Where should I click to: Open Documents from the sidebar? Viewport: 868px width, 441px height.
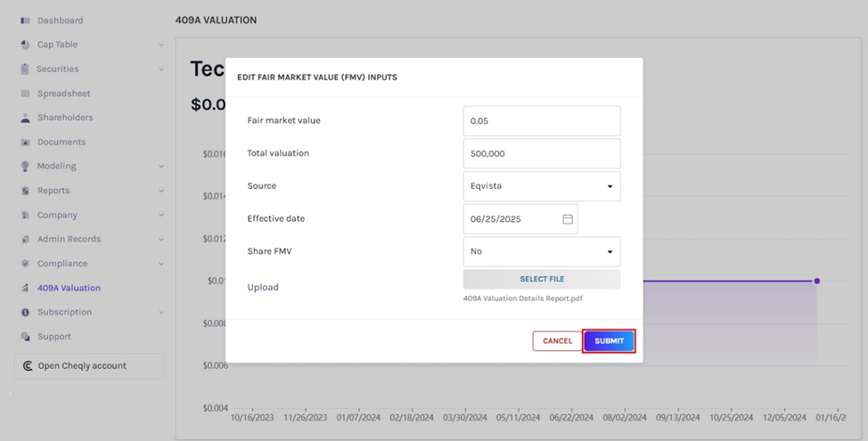[61, 143]
